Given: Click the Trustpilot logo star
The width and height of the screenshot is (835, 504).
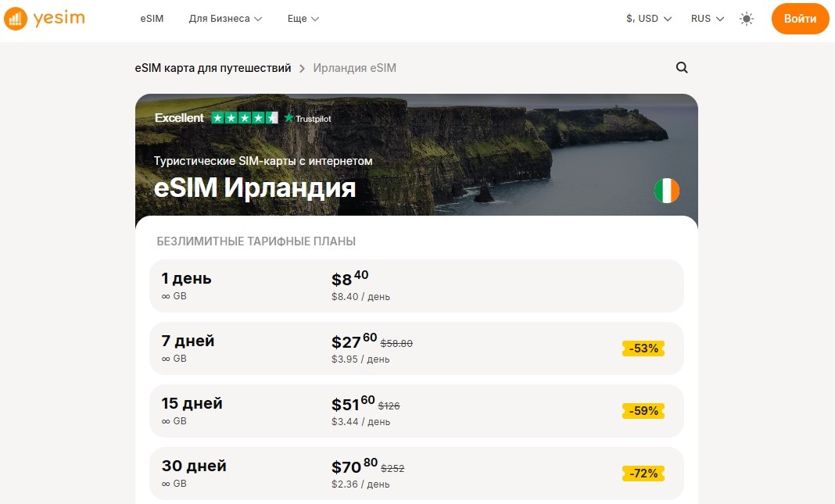Looking at the screenshot, I should click(291, 117).
